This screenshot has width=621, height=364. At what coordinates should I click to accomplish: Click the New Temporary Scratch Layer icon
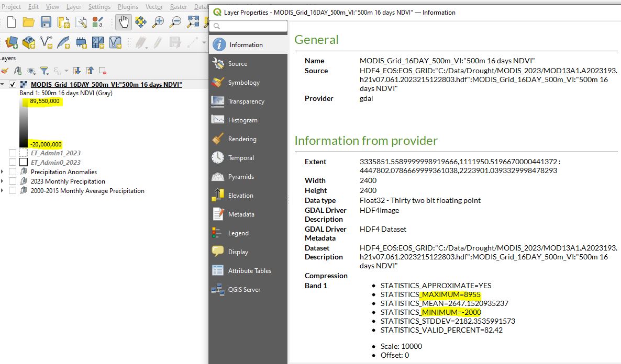point(81,42)
